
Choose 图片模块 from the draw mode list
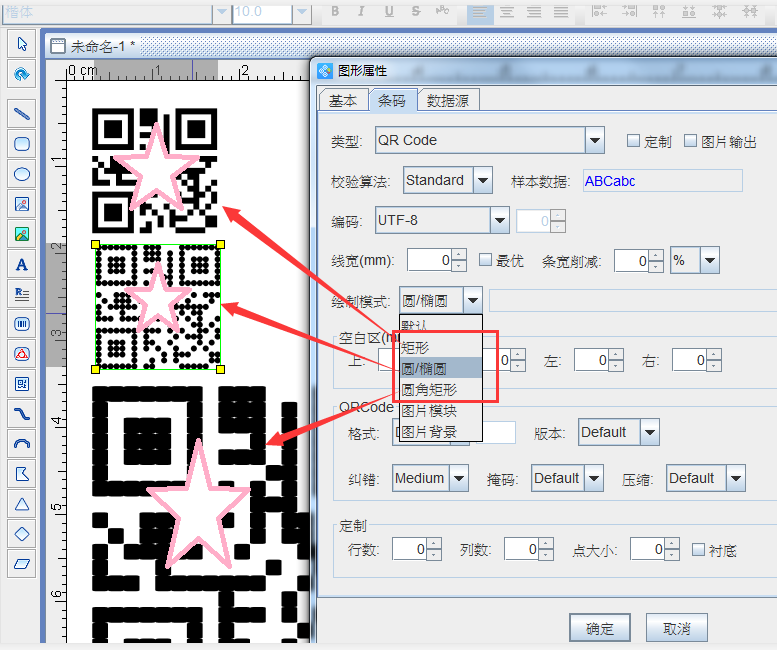pyautogui.click(x=441, y=411)
